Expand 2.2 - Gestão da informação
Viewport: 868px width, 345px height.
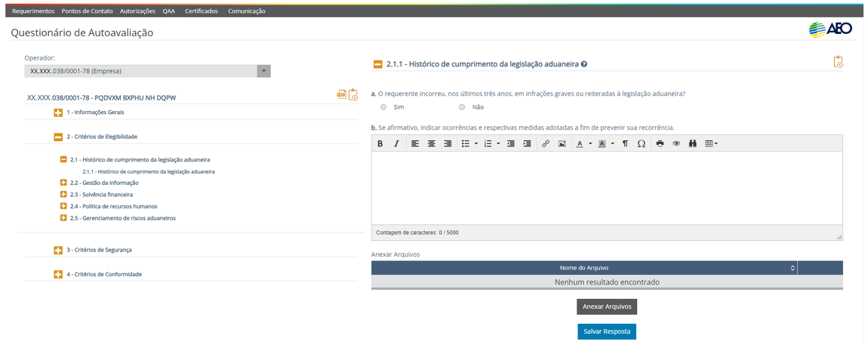coord(63,183)
